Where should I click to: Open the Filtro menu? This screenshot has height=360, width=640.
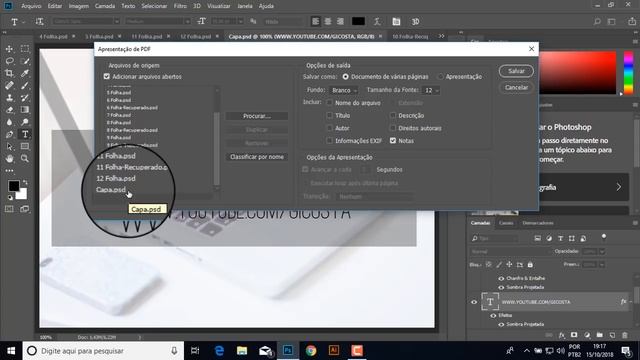pyautogui.click(x=180, y=6)
